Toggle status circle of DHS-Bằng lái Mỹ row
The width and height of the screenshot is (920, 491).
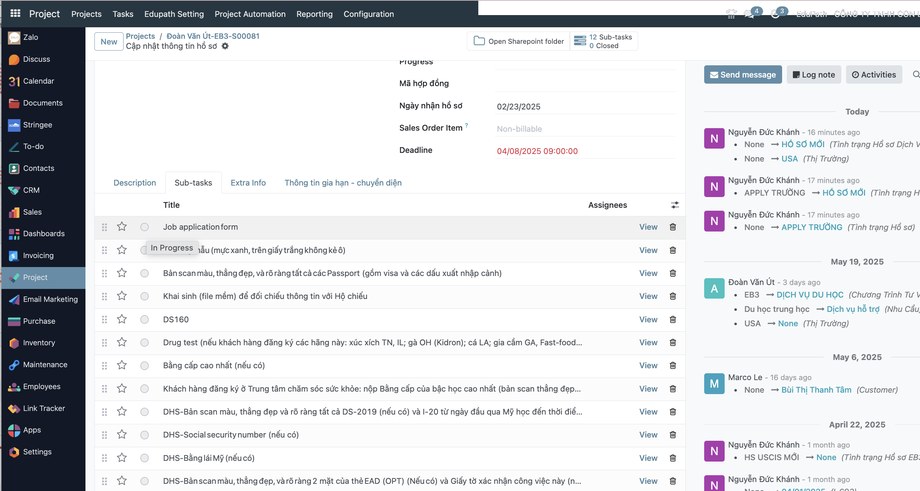144,458
